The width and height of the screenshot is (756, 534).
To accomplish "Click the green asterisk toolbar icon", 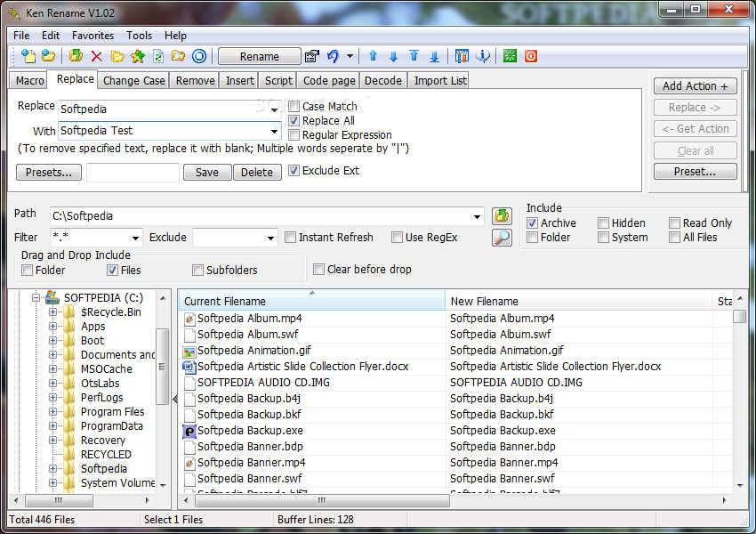I will click(x=510, y=56).
